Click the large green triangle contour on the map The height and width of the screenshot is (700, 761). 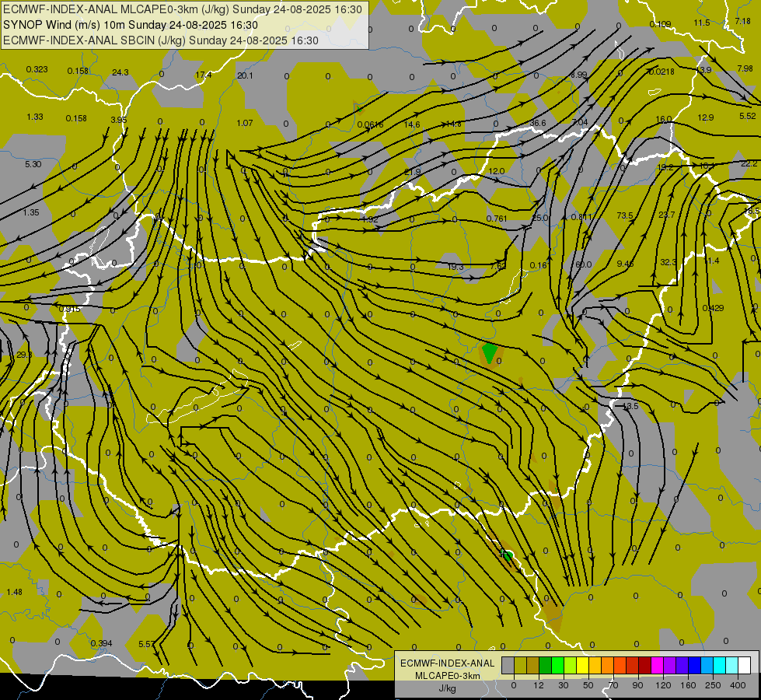click(489, 352)
